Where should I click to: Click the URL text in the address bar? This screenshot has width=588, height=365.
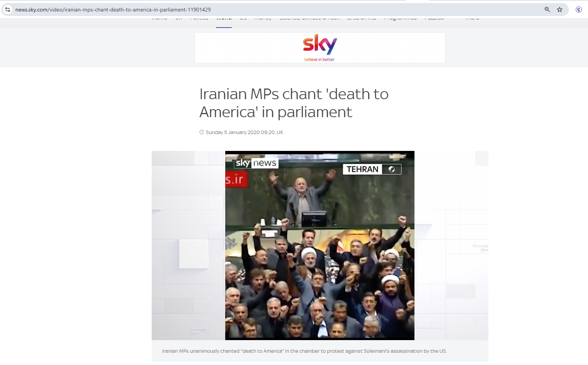113,10
